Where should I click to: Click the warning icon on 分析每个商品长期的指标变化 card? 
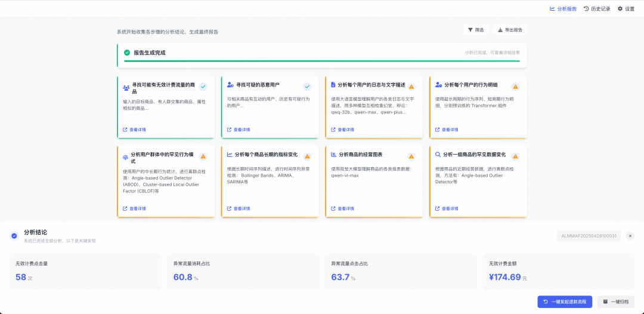click(x=307, y=156)
